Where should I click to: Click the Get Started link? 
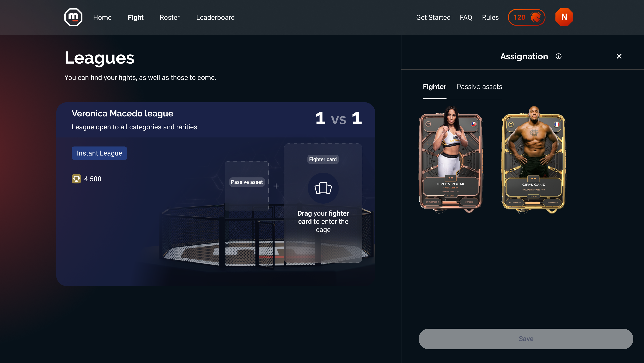(433, 17)
